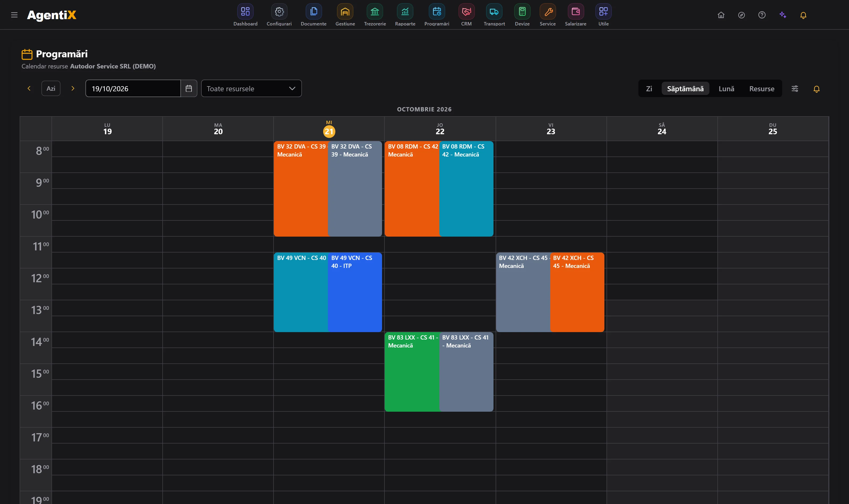Screen dimensions: 849x504
Task: Open the Configurari gear module
Action: click(x=279, y=15)
